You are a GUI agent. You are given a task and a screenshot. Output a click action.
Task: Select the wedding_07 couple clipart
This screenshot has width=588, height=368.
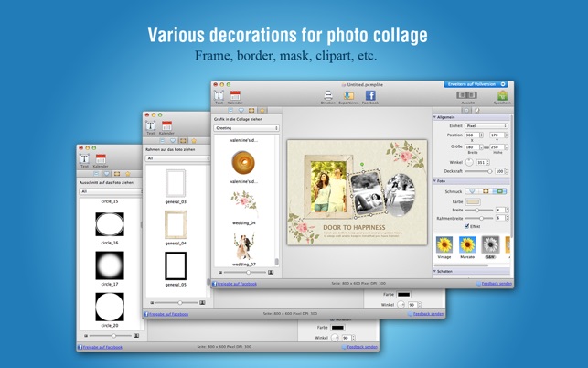tap(243, 245)
